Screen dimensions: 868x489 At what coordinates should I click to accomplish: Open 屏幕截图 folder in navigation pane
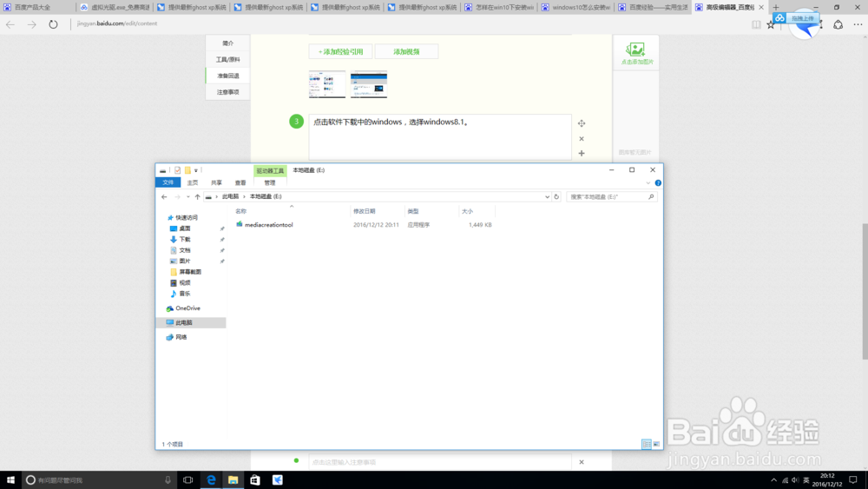(x=190, y=272)
